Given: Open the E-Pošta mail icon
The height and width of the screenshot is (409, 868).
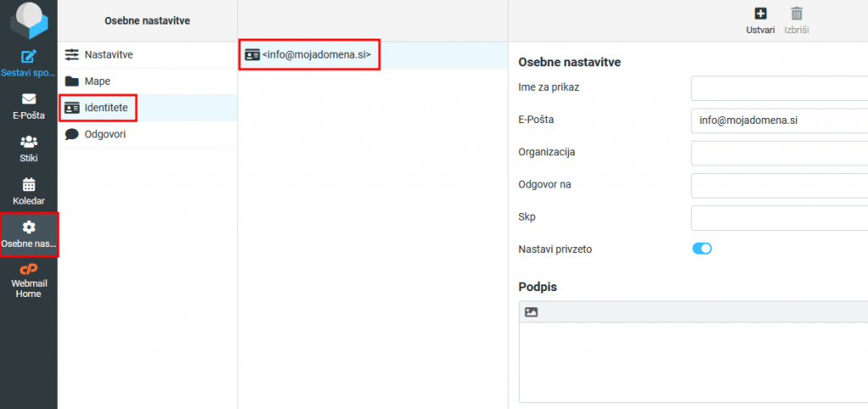Looking at the screenshot, I should click(x=28, y=99).
